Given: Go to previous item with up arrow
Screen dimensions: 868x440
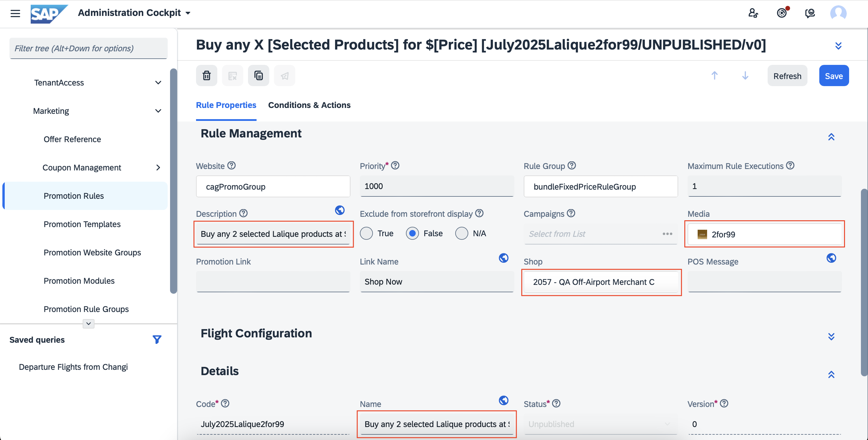Looking at the screenshot, I should tap(714, 75).
